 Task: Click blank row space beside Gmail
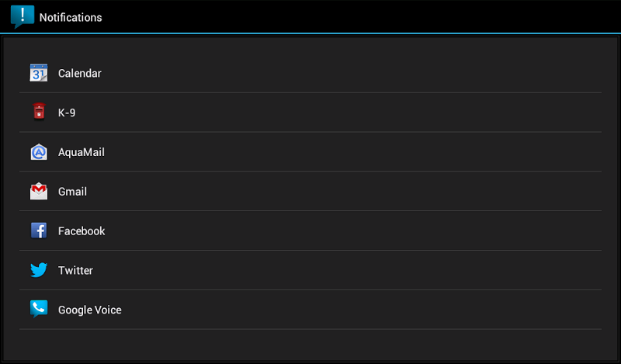click(344, 191)
